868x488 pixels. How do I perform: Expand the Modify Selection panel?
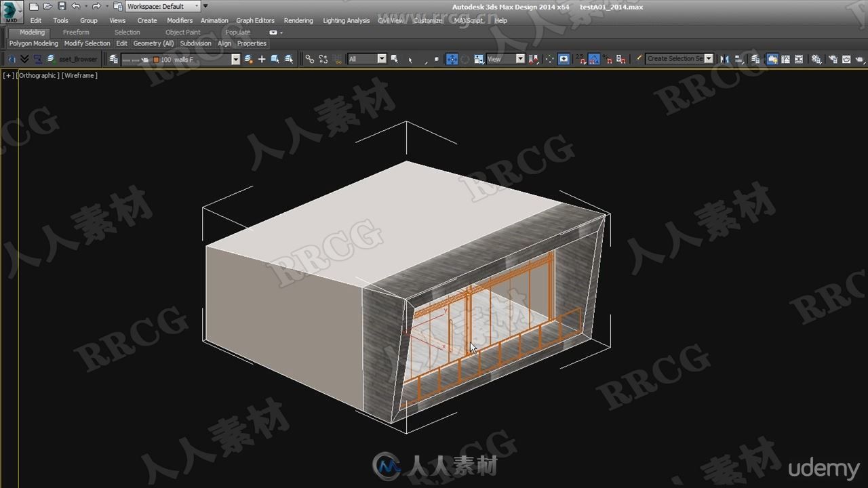(87, 43)
